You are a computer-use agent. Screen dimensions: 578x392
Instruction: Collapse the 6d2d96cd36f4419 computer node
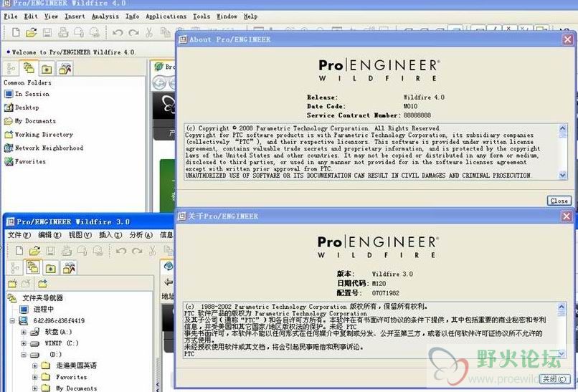(12, 321)
